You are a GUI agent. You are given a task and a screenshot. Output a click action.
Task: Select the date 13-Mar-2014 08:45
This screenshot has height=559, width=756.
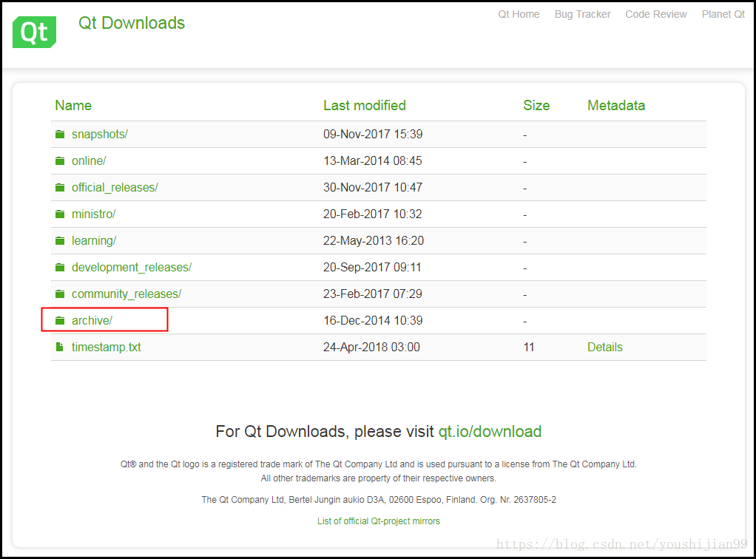pyautogui.click(x=373, y=160)
